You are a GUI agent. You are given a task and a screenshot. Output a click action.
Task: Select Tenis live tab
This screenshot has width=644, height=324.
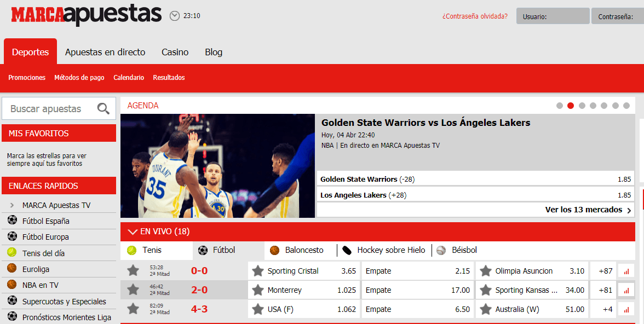pyautogui.click(x=157, y=250)
